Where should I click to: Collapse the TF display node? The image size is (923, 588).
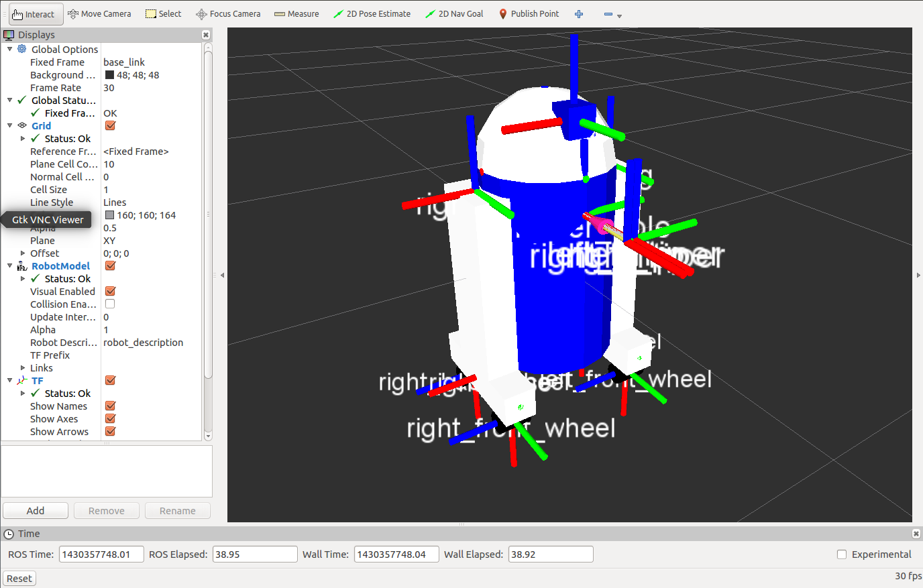[x=9, y=381]
